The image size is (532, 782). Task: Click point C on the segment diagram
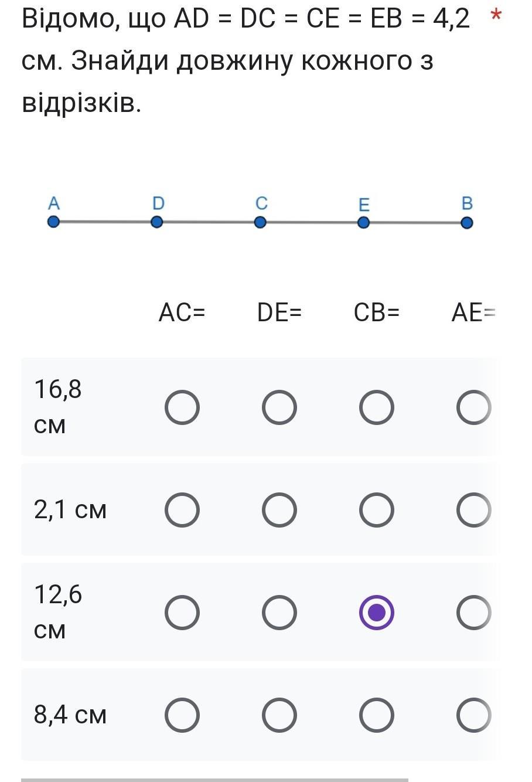[260, 223]
